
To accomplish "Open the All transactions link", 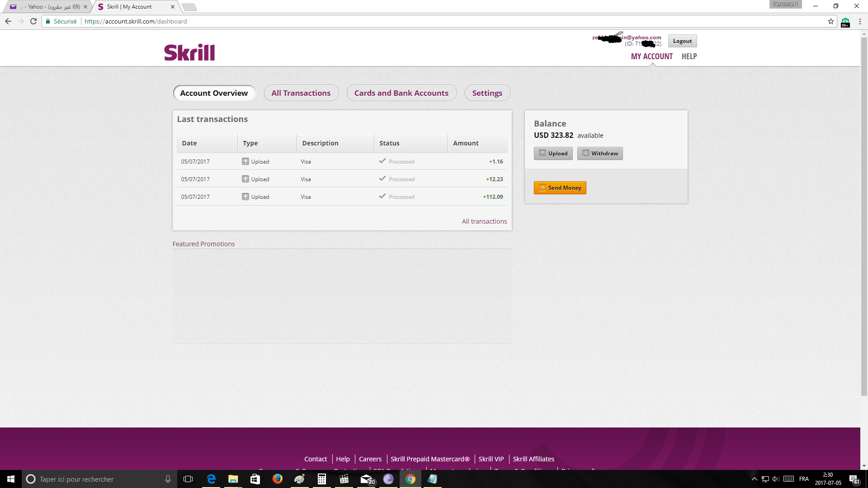I will [x=484, y=221].
